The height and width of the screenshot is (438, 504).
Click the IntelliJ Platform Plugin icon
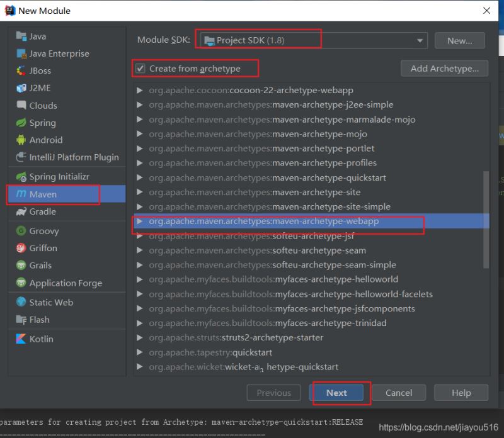[21, 157]
